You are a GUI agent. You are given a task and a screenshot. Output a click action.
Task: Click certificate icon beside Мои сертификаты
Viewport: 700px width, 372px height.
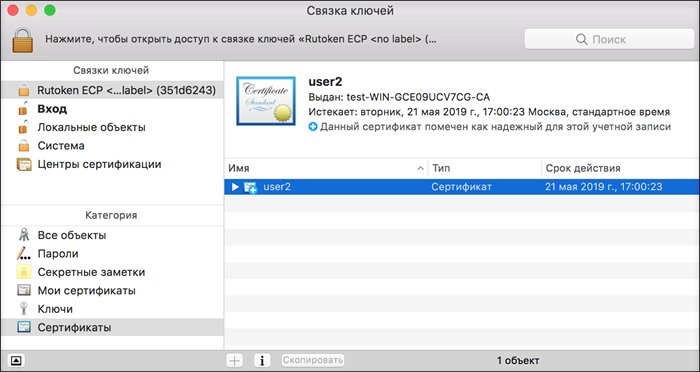[x=24, y=290]
